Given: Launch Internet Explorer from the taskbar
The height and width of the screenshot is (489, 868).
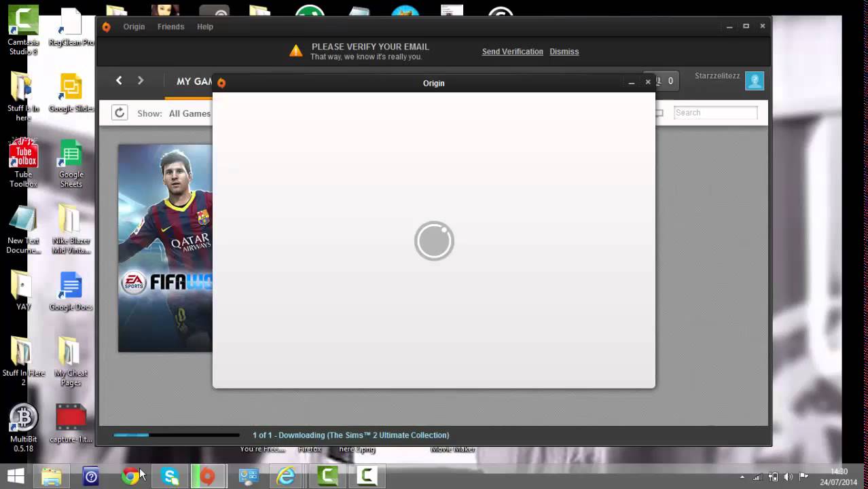Looking at the screenshot, I should (287, 476).
